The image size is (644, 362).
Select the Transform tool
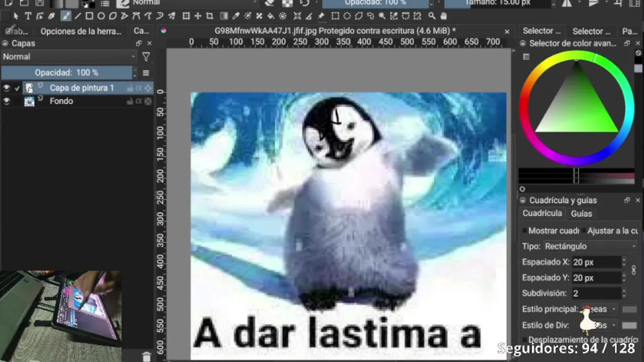pos(186,16)
